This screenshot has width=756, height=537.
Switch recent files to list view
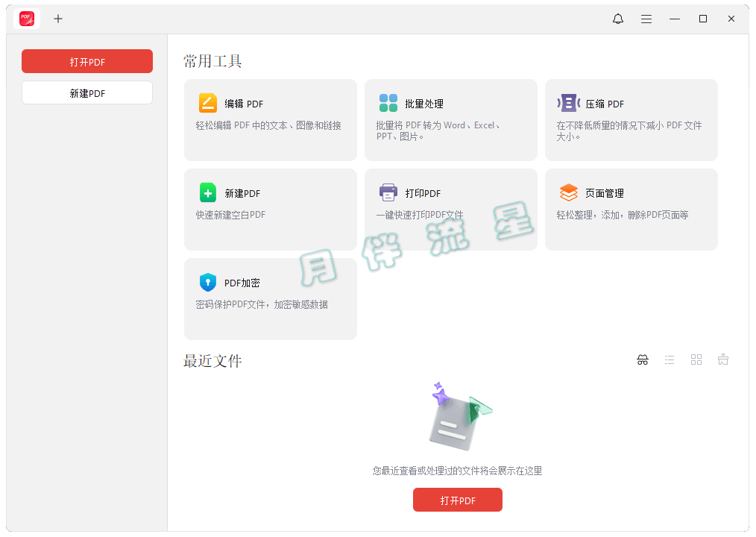670,360
